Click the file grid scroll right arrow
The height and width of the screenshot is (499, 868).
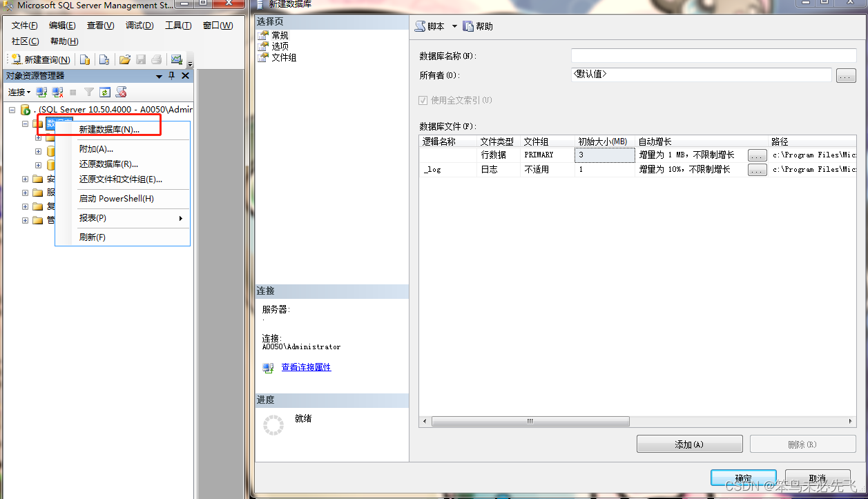pos(851,421)
